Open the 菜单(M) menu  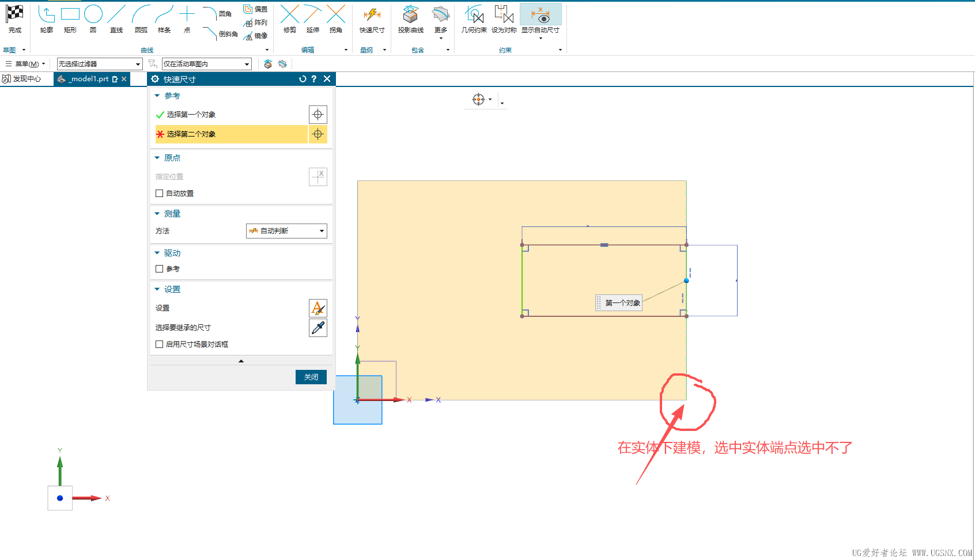26,64
